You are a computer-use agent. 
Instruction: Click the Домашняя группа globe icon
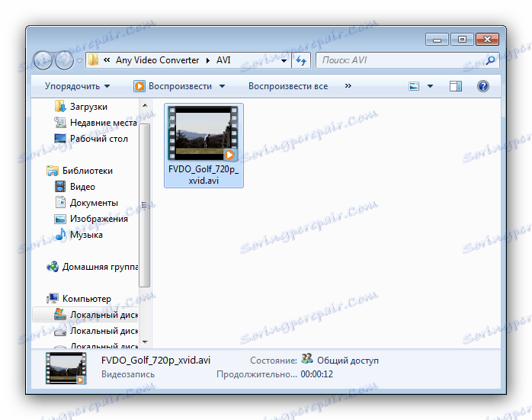(x=53, y=267)
